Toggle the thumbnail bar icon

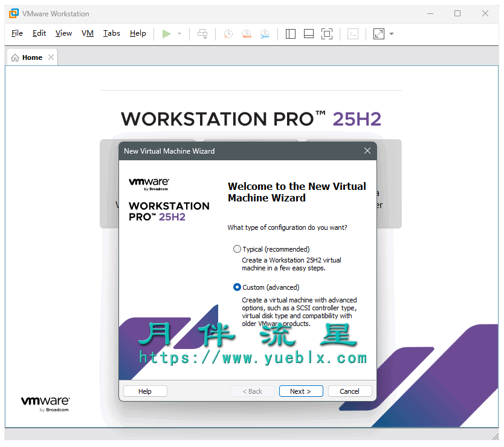coord(309,34)
